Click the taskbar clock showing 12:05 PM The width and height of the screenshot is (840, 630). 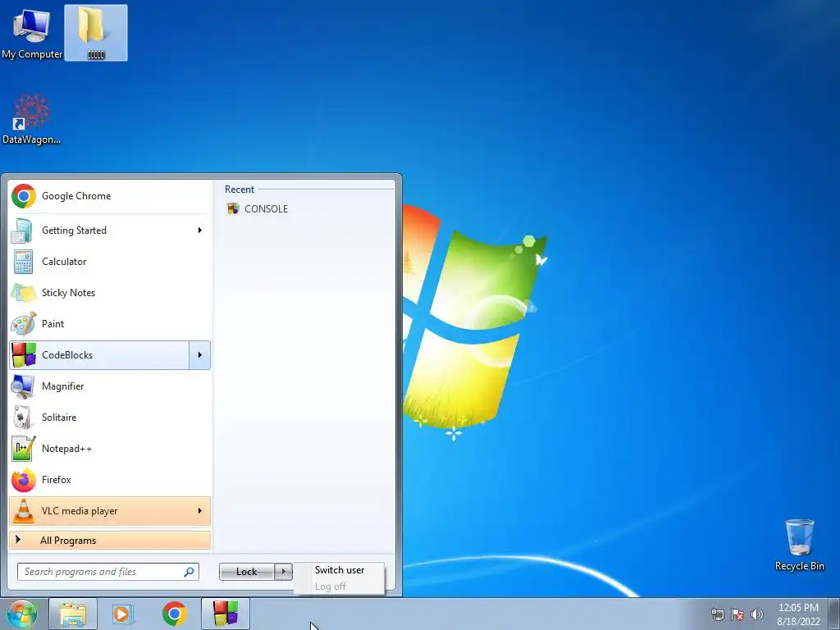coord(798,614)
